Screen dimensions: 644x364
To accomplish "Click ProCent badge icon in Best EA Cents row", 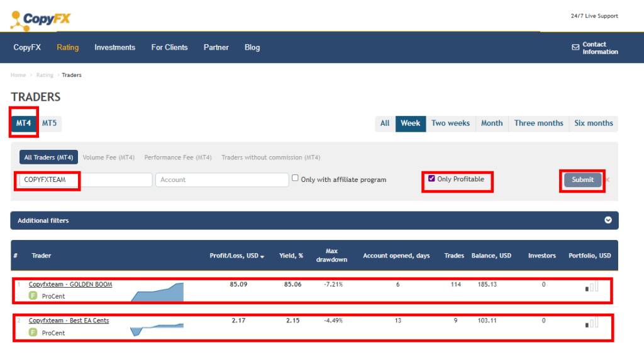I will click(x=33, y=332).
